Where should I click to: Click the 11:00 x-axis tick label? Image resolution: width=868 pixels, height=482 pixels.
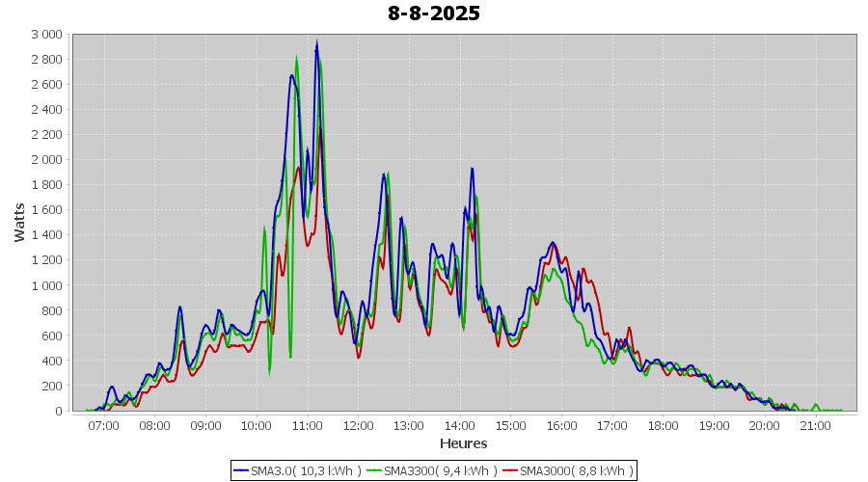[308, 426]
